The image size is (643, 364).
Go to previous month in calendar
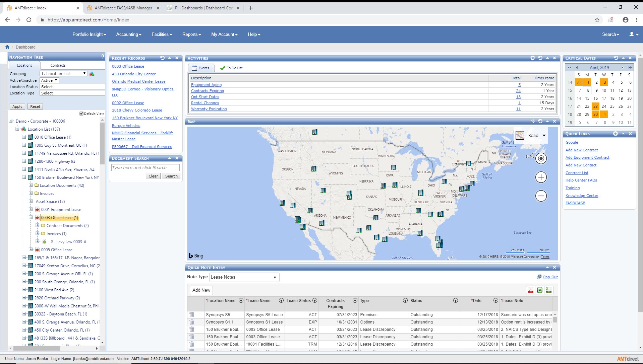pos(577,67)
